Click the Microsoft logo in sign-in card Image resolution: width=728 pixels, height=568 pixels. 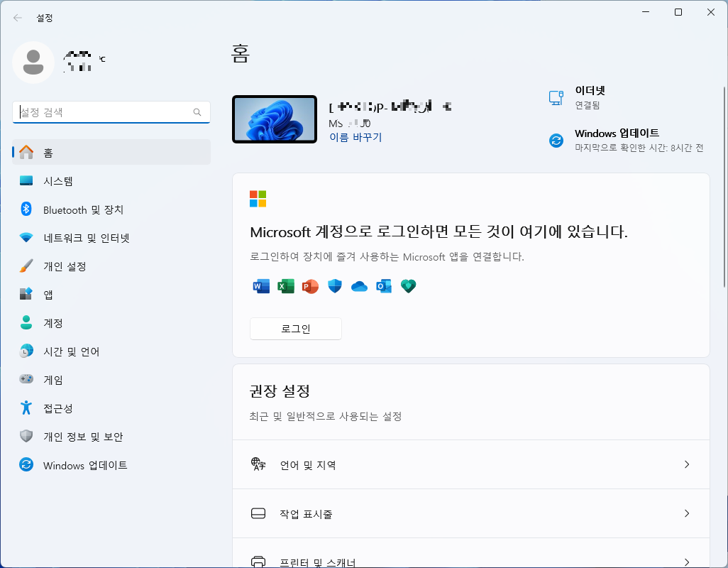click(x=258, y=199)
